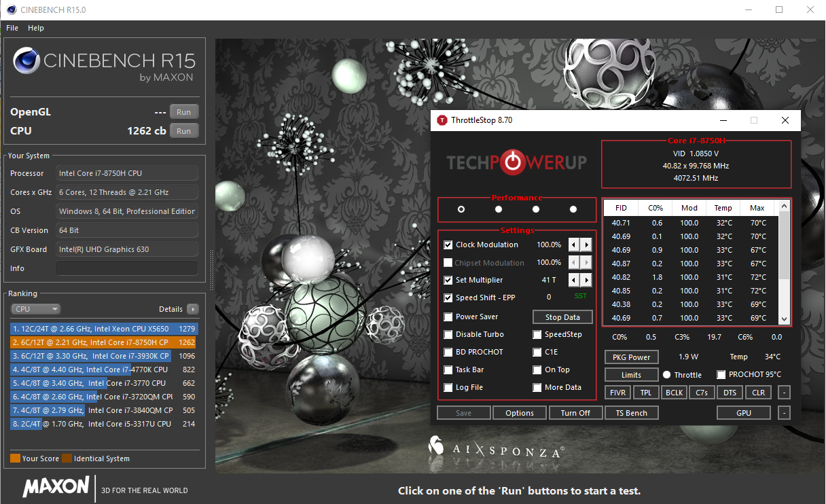Click the Info text field

point(126,268)
